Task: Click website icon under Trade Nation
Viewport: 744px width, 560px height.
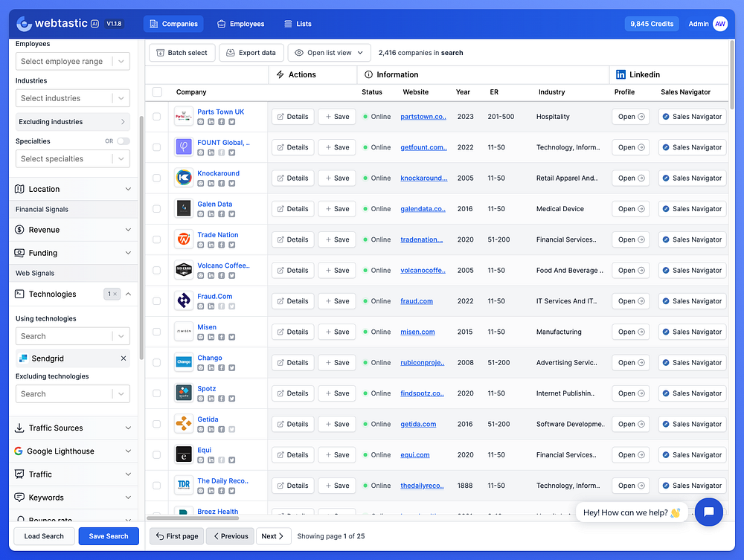Action: [x=201, y=245]
